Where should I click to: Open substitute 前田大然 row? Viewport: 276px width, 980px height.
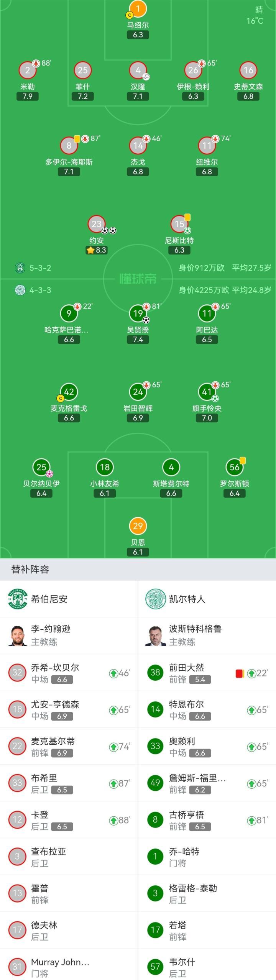tap(207, 673)
